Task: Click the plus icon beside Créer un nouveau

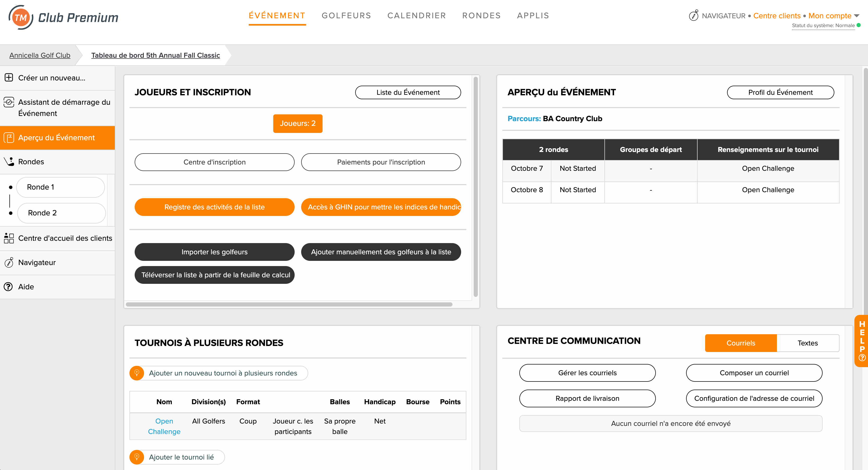Action: coord(9,78)
